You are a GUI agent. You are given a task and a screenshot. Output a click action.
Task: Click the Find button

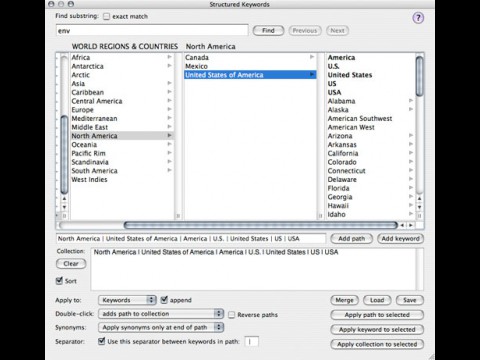click(268, 31)
